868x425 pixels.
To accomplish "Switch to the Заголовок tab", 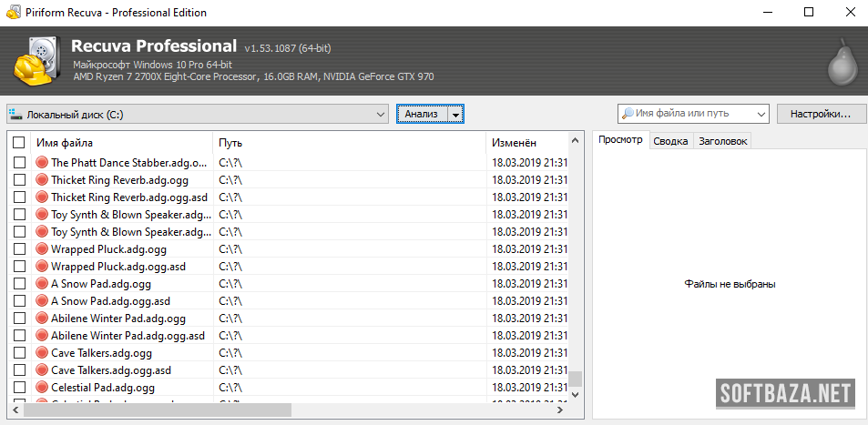I will (722, 141).
